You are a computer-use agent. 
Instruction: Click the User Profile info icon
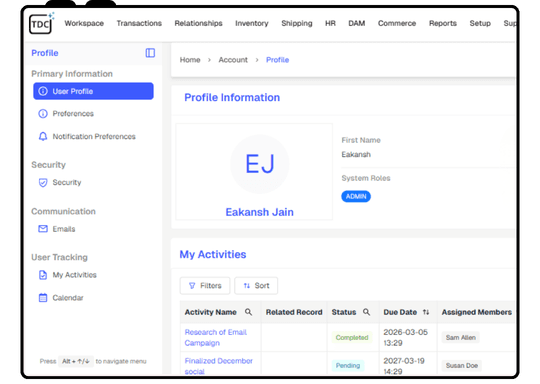43,91
